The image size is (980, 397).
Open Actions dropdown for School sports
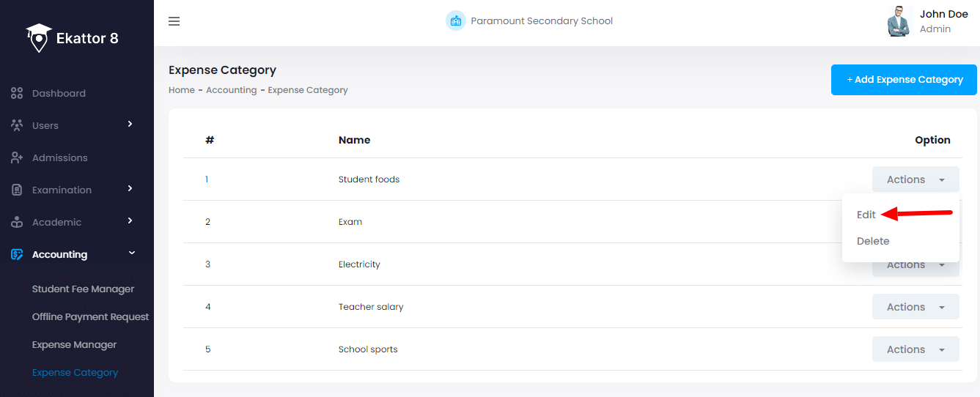915,349
